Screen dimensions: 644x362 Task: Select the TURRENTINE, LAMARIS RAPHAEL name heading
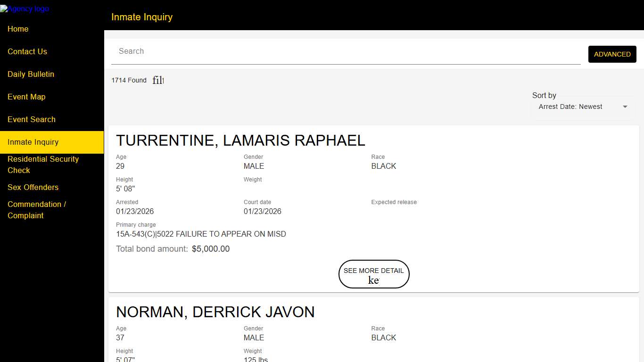[240, 140]
